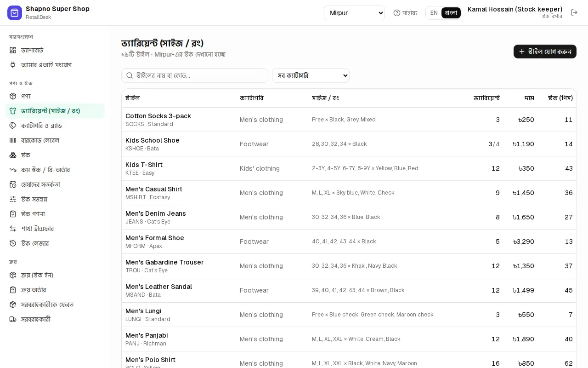Click the package icon for ক্রয় (স্টক ইন)

pos(13,275)
